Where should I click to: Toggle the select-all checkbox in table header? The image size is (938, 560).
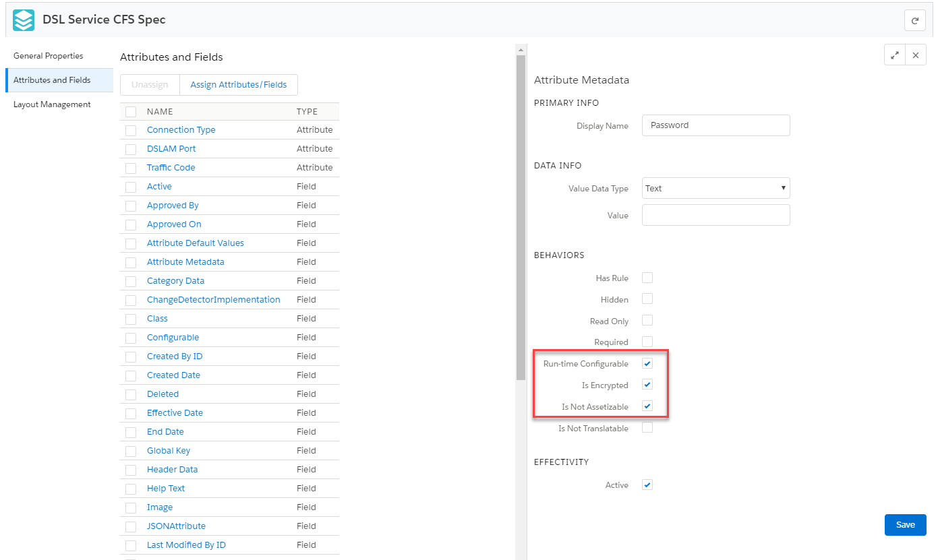[x=131, y=112]
